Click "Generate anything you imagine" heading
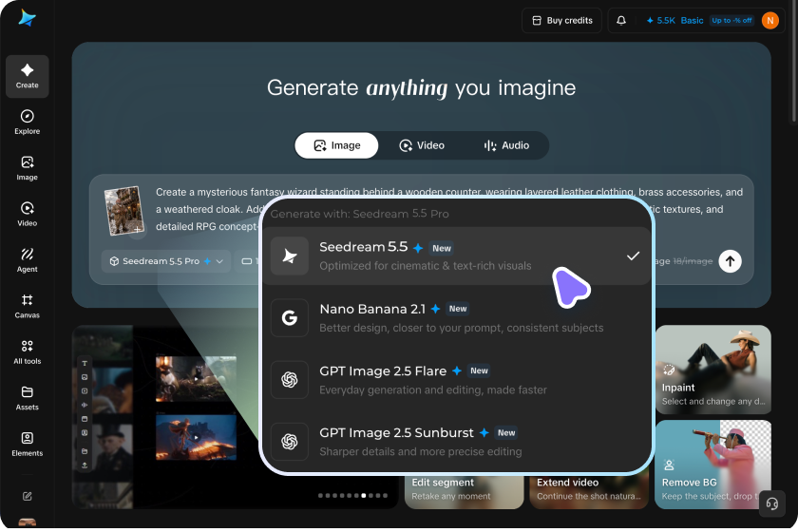 coord(422,88)
